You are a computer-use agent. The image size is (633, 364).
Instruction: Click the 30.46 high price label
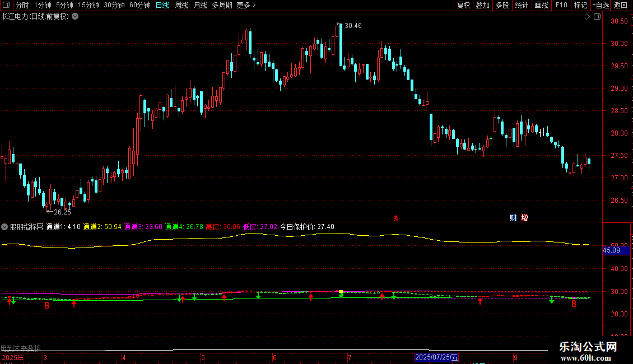(353, 25)
